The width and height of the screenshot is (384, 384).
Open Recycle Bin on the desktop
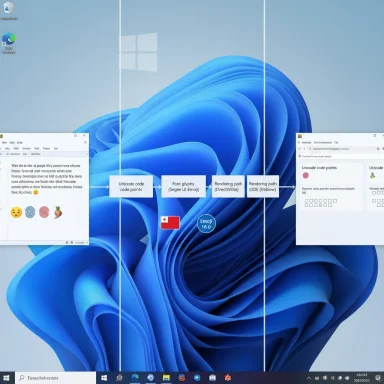click(9, 11)
